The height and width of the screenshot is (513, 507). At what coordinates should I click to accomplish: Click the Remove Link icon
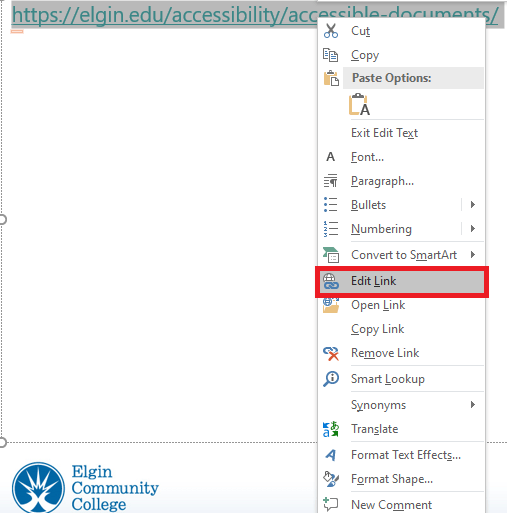coord(331,353)
